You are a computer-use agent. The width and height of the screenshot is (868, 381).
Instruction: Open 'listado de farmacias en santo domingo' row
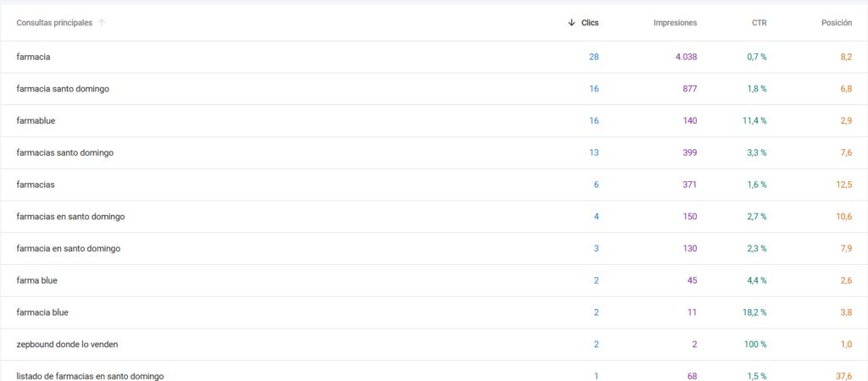point(434,371)
